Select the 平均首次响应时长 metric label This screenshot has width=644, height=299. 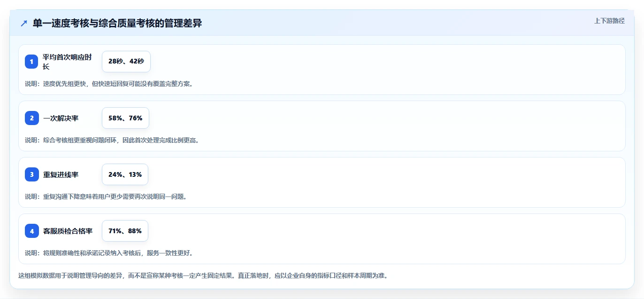(68, 62)
